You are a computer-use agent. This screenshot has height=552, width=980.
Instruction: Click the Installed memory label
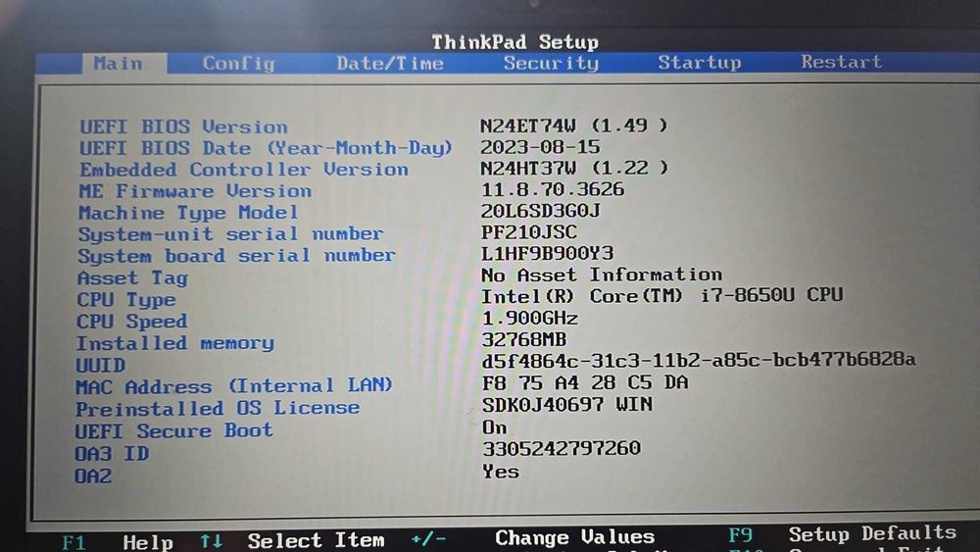(175, 343)
